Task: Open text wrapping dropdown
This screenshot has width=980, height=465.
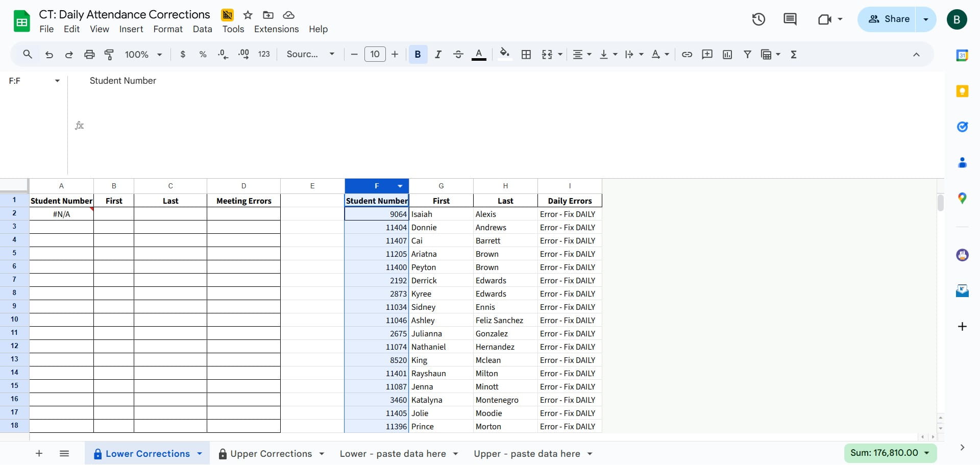Action: coord(634,54)
